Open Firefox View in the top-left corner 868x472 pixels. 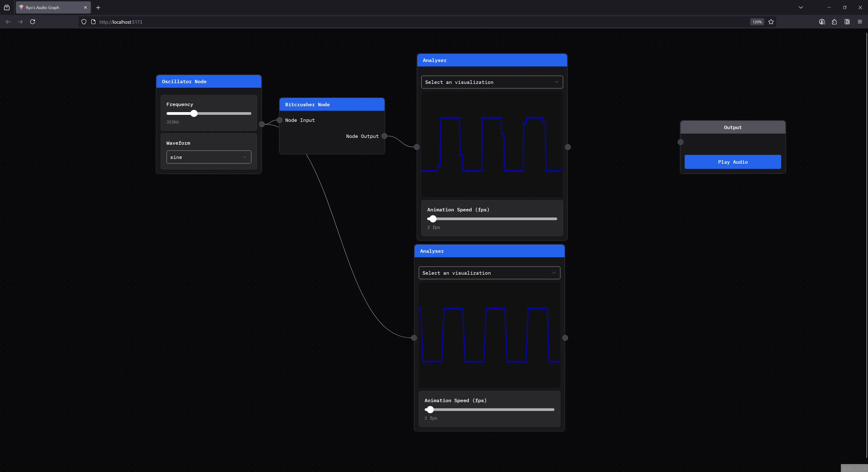[x=7, y=7]
